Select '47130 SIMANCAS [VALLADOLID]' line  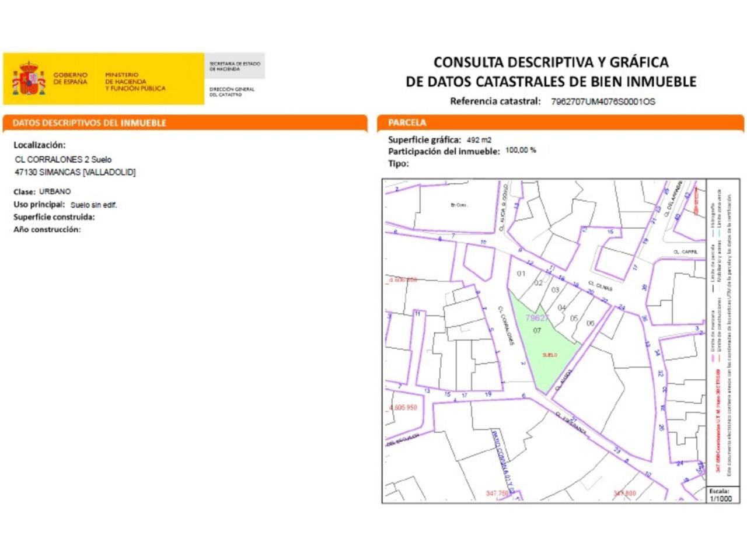click(x=75, y=172)
